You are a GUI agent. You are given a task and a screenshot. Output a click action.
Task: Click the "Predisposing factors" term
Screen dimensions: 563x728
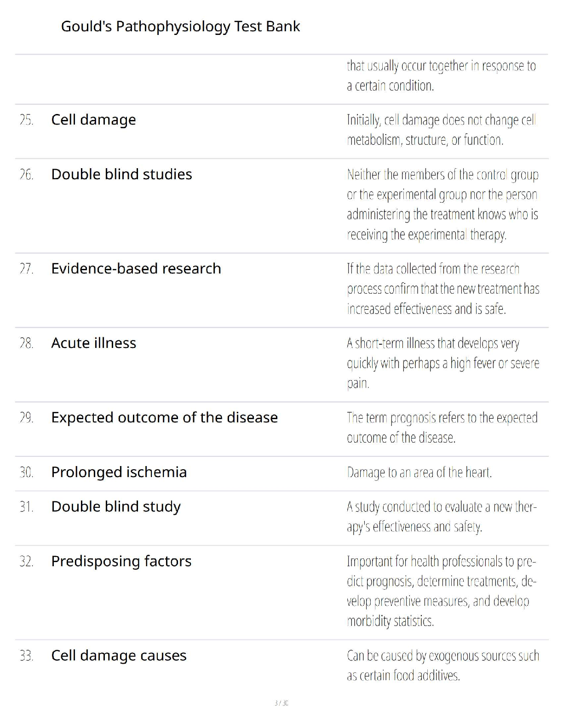[x=121, y=561]
